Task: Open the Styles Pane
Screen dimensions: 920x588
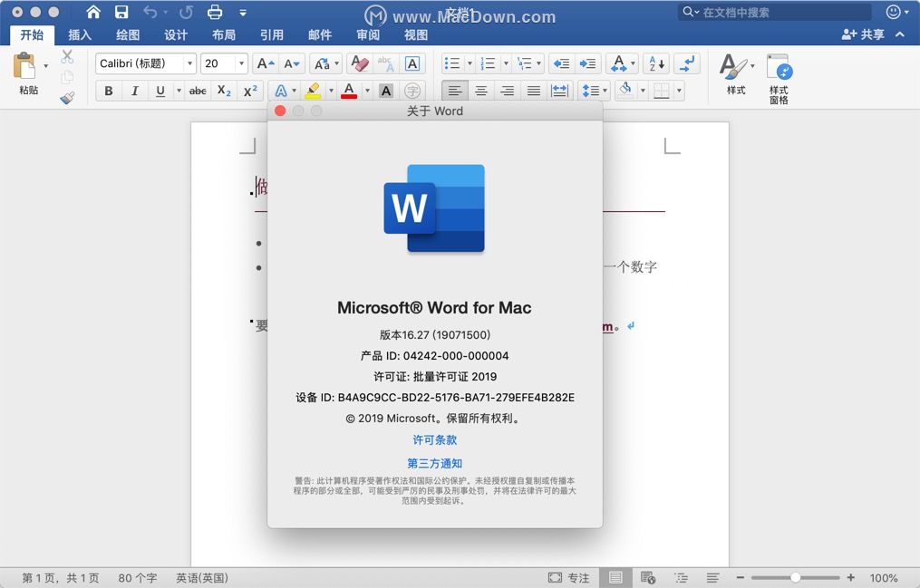Action: [779, 79]
